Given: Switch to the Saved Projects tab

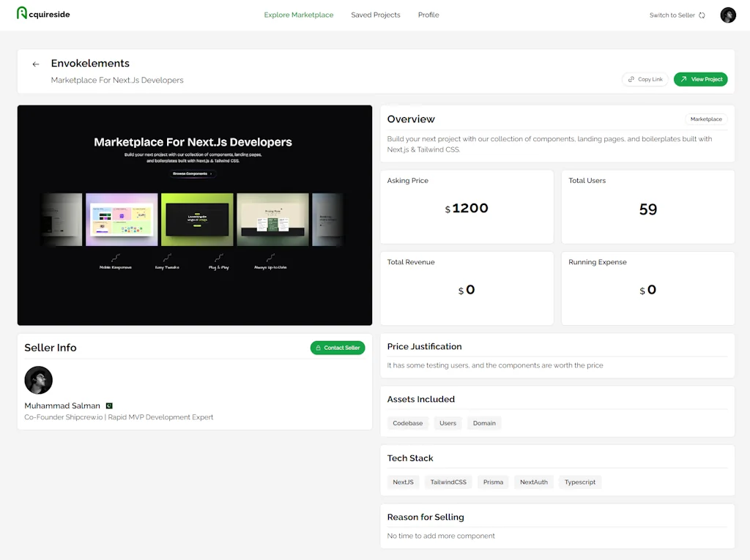Looking at the screenshot, I should [x=375, y=15].
